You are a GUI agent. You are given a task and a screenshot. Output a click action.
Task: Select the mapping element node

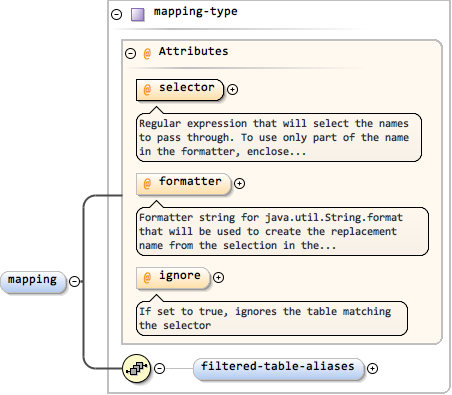click(x=33, y=282)
